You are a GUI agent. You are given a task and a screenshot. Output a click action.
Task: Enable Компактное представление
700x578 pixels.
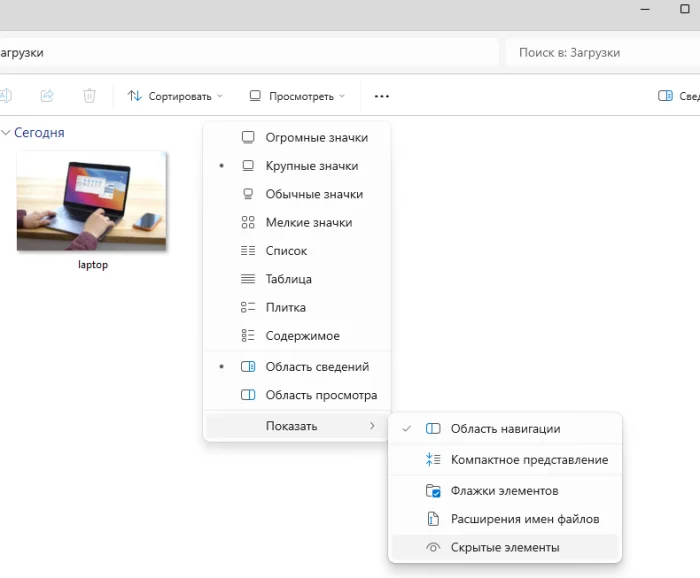[x=505, y=460]
